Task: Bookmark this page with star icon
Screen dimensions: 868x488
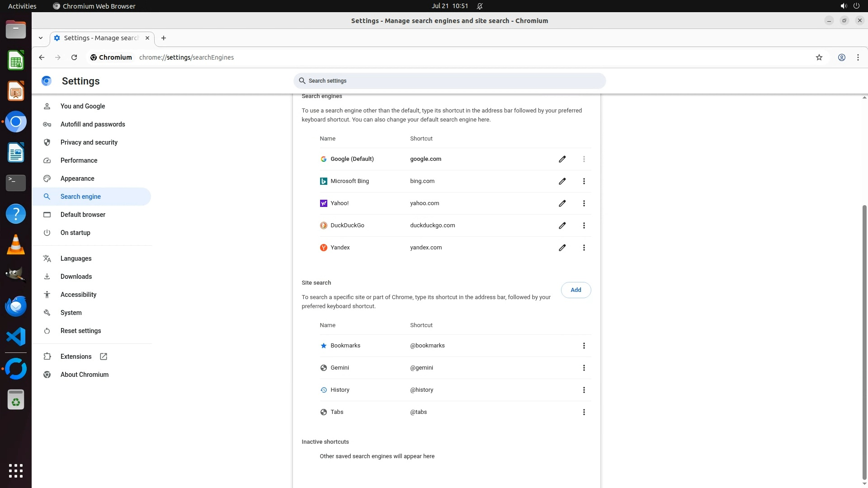Action: (x=819, y=57)
